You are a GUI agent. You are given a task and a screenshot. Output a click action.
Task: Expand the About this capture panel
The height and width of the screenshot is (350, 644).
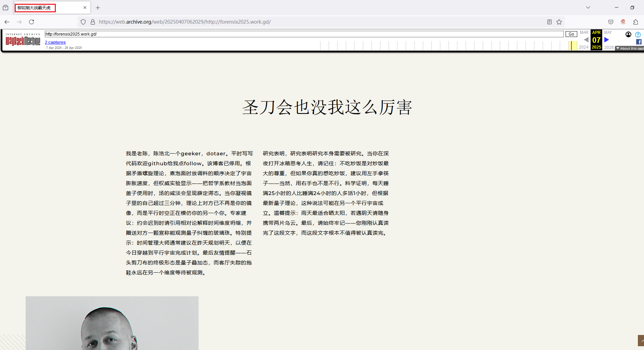coord(630,48)
